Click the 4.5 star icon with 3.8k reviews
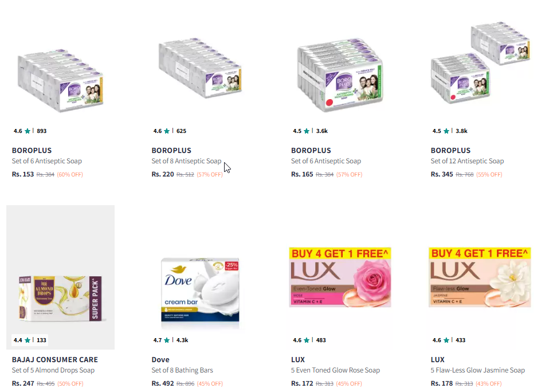 446,131
